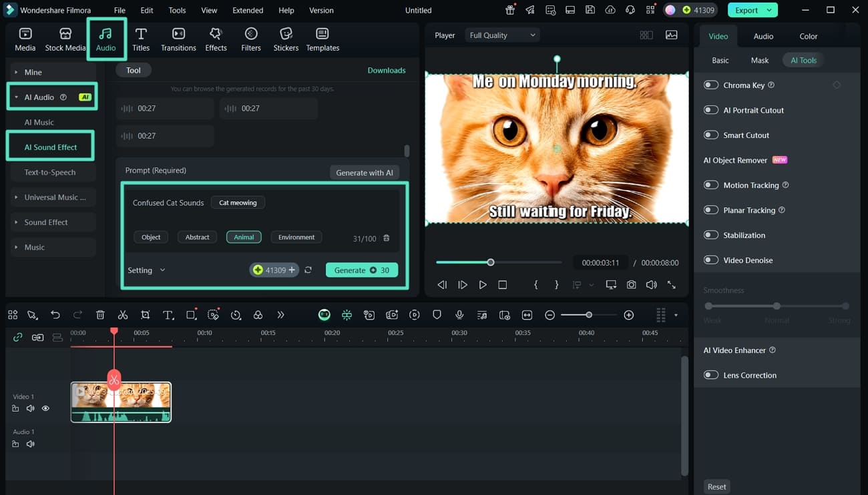868x495 pixels.
Task: Open the View menu
Action: [x=209, y=10]
